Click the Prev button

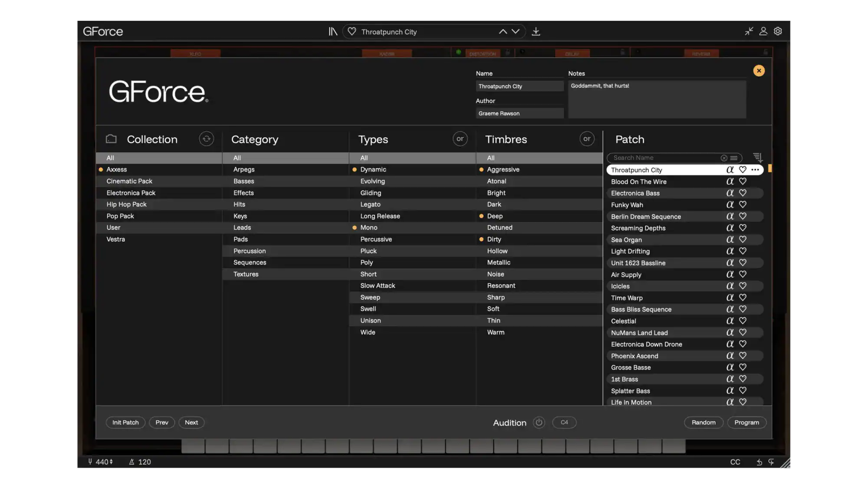point(162,423)
